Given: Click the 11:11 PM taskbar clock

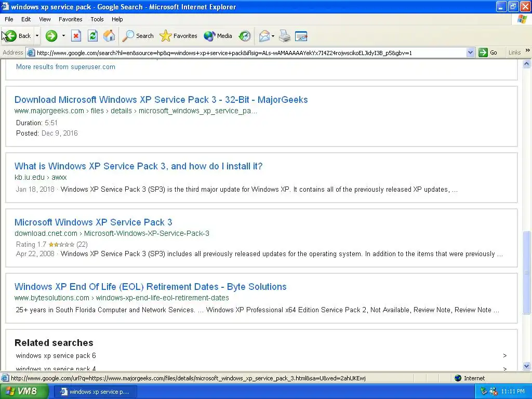Looking at the screenshot, I should click(513, 392).
